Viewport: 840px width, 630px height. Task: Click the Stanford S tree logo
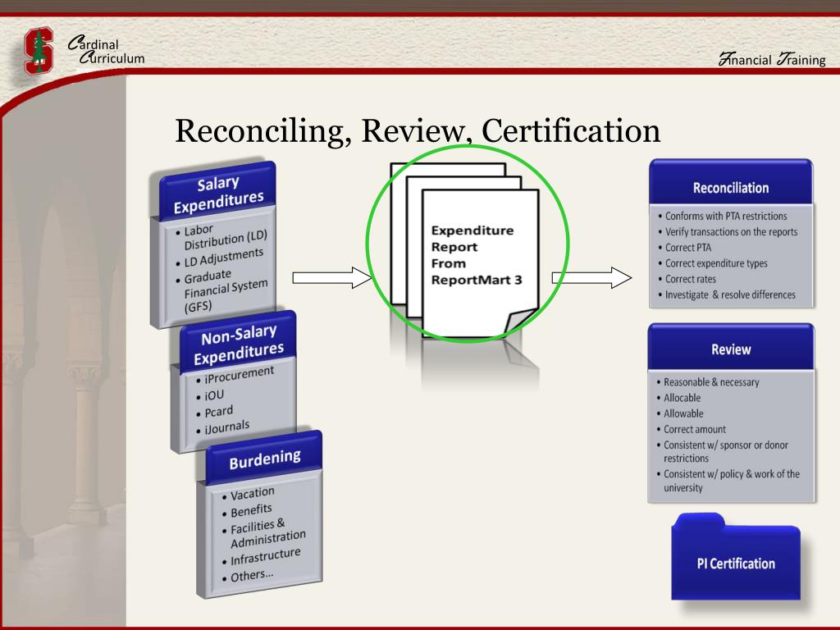click(x=39, y=51)
